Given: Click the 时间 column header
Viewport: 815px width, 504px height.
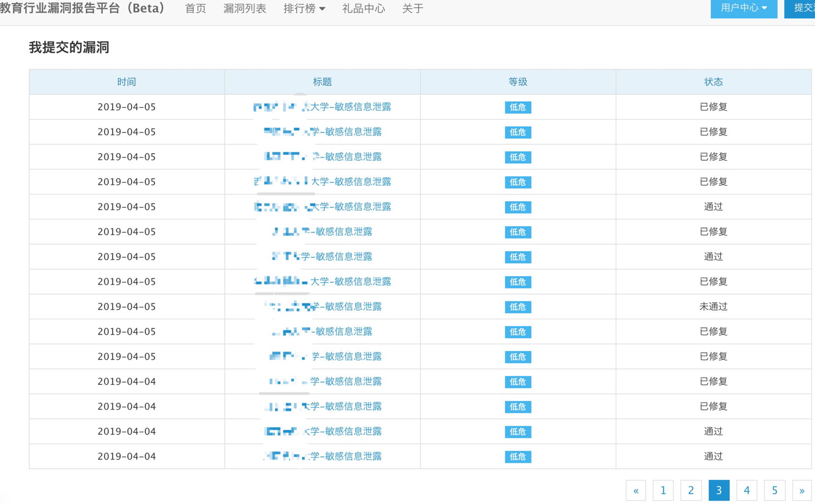Looking at the screenshot, I should pyautogui.click(x=127, y=82).
